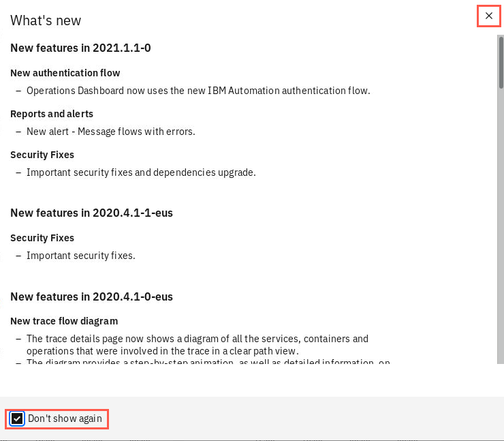Click the scrollbar track below the thumb
The image size is (504, 441).
tap(501, 225)
